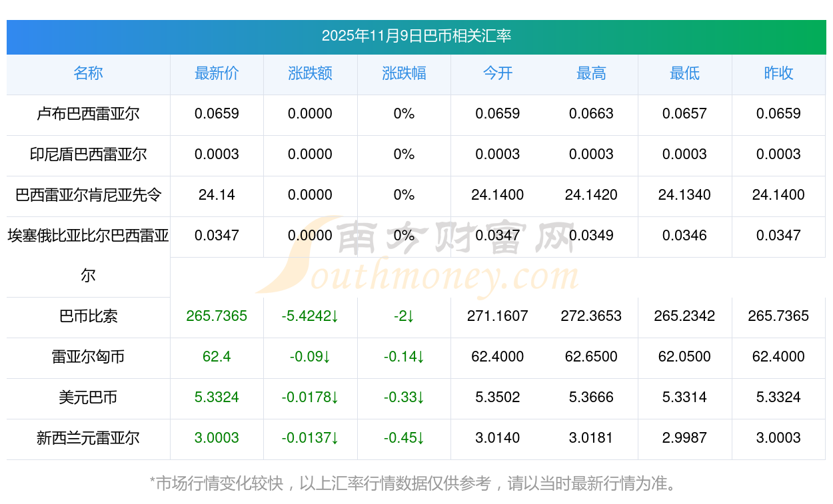Click the green 265.7365 latest price
The height and width of the screenshot is (504, 833).
tap(217, 316)
